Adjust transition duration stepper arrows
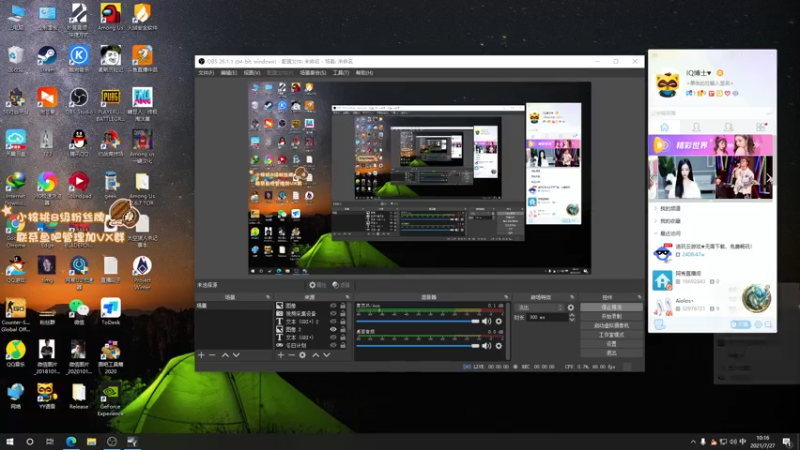800x450 pixels. coord(572,317)
